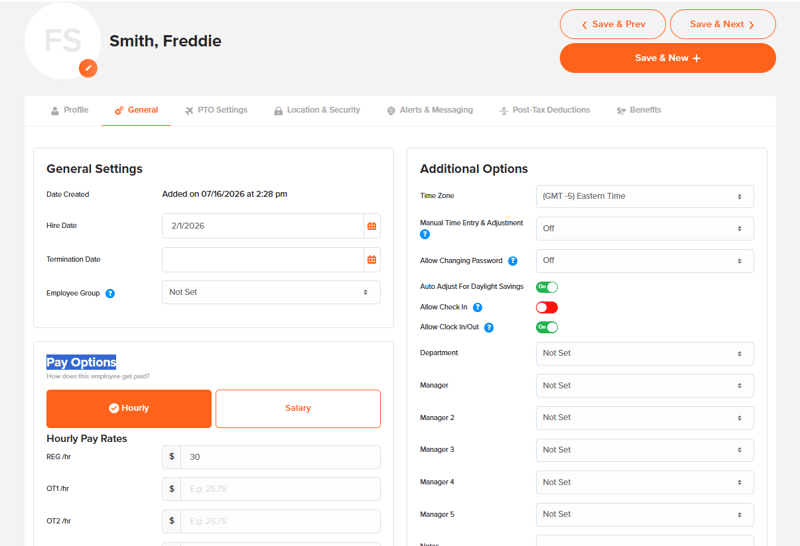Image resolution: width=800 pixels, height=546 pixels.
Task: Click the Allow Changing Password help icon
Action: [513, 261]
